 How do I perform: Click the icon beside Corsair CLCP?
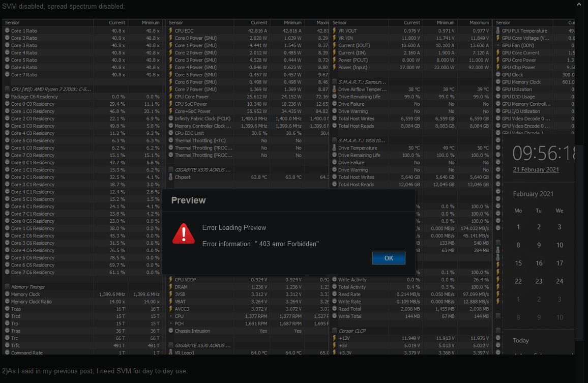point(334,331)
